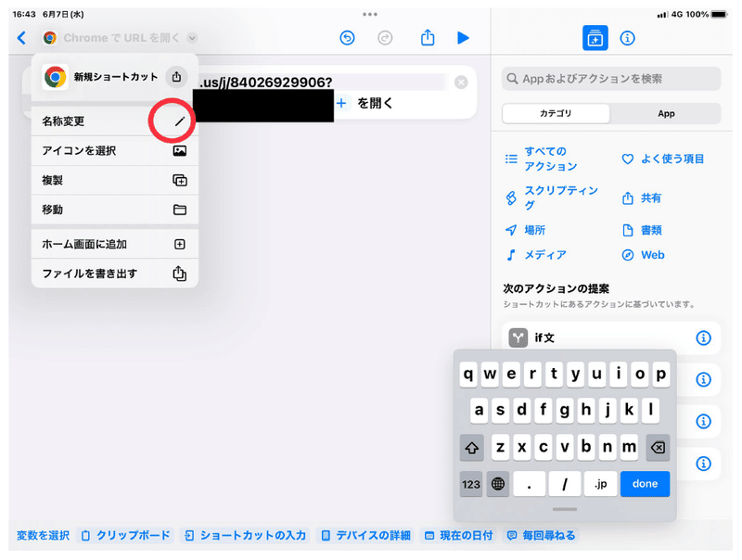Tap 変数を選択 in the bottom bar
Screen dimensions: 742x560
coord(43,535)
